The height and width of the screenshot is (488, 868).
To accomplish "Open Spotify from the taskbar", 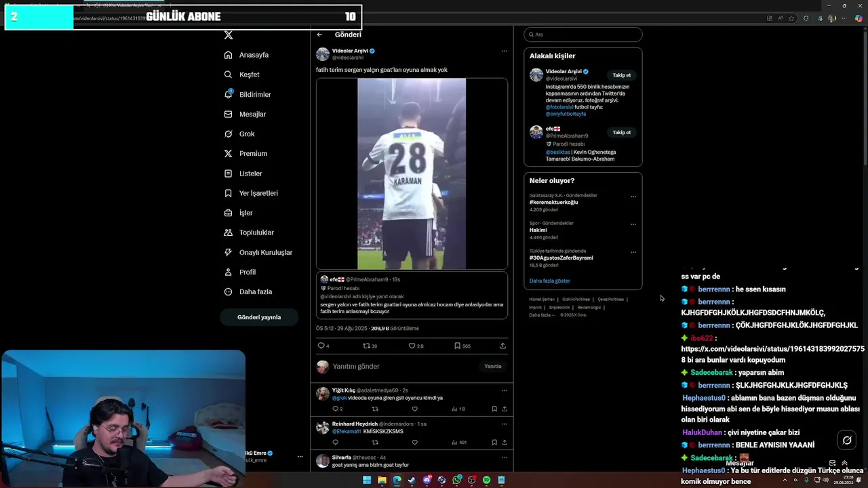I will [486, 480].
